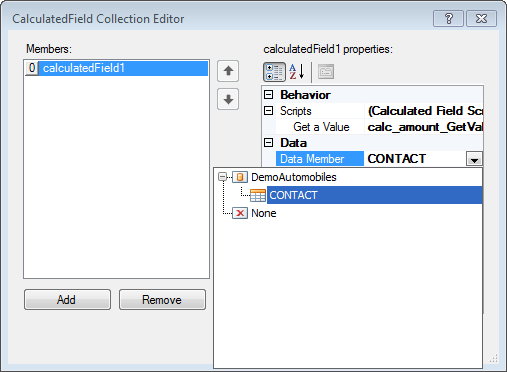The height and width of the screenshot is (372, 507).
Task: Select the Data Member property label
Action: point(320,159)
